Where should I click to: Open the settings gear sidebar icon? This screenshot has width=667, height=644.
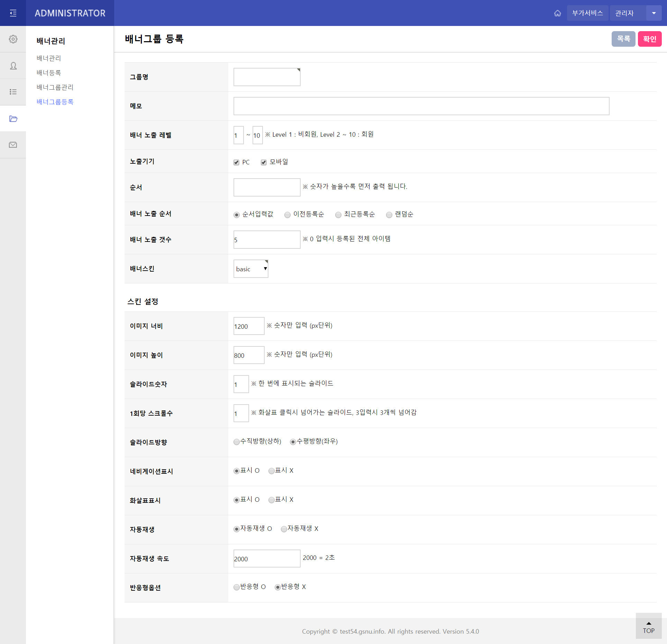pyautogui.click(x=13, y=39)
